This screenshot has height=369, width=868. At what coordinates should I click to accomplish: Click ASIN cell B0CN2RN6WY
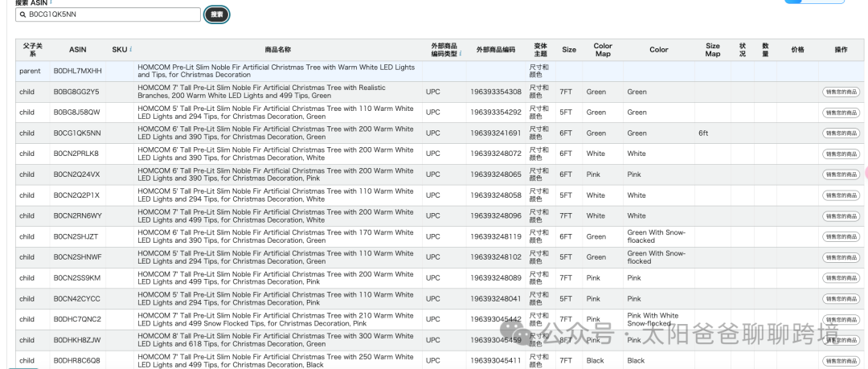click(77, 216)
